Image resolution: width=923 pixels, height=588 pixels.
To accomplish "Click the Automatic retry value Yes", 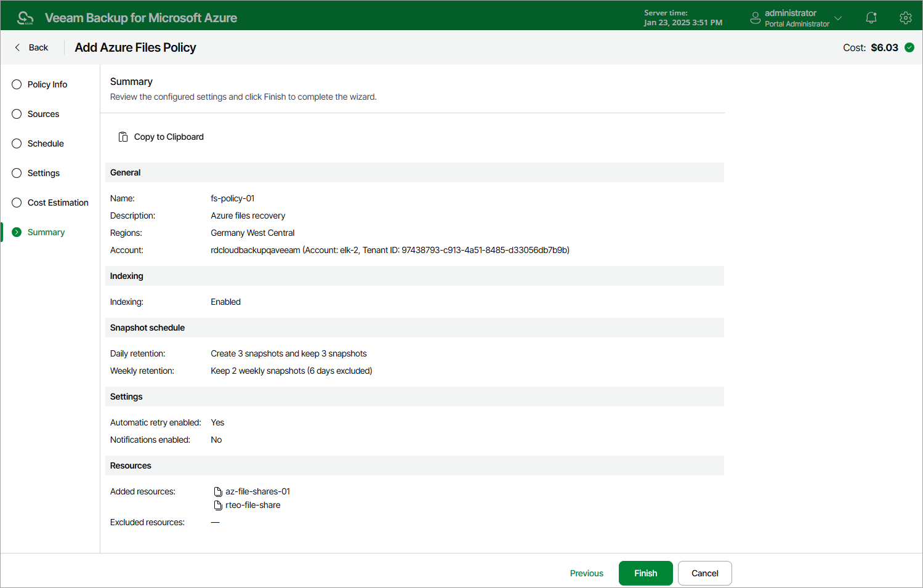I will click(217, 422).
